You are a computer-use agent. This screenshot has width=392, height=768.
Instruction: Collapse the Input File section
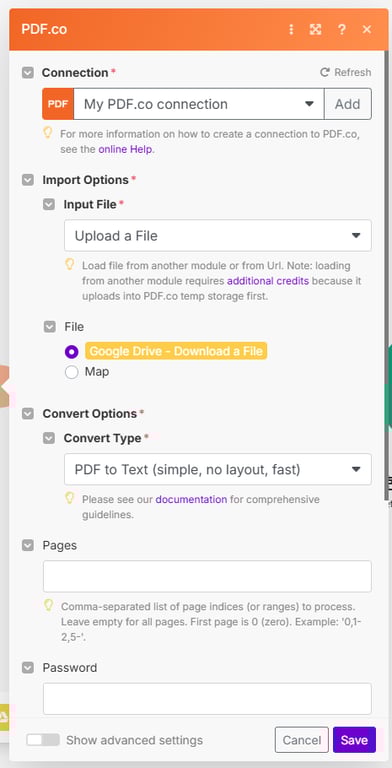point(49,205)
